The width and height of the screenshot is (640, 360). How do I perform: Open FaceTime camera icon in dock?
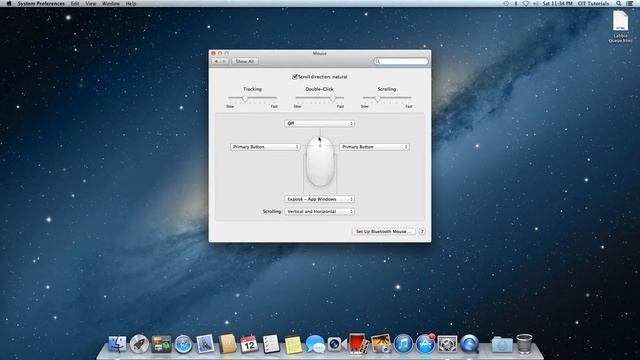pos(336,344)
